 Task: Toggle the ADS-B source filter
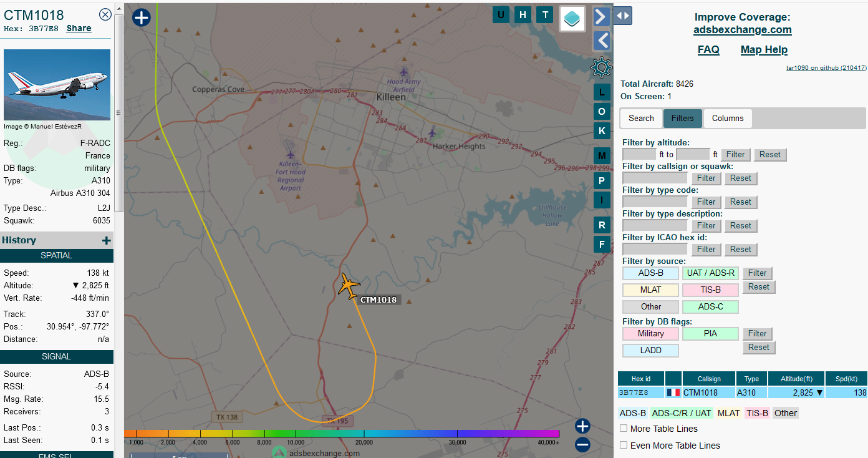point(650,273)
